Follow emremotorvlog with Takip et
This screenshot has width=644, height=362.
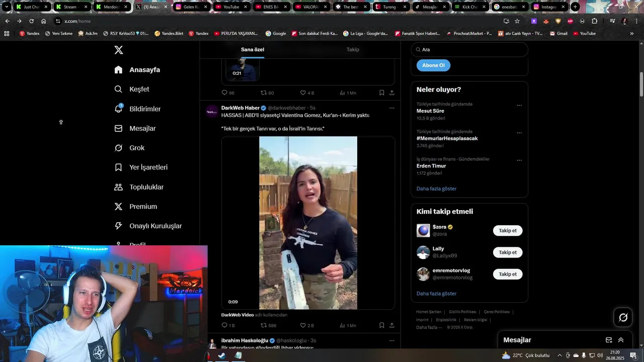[508, 274]
